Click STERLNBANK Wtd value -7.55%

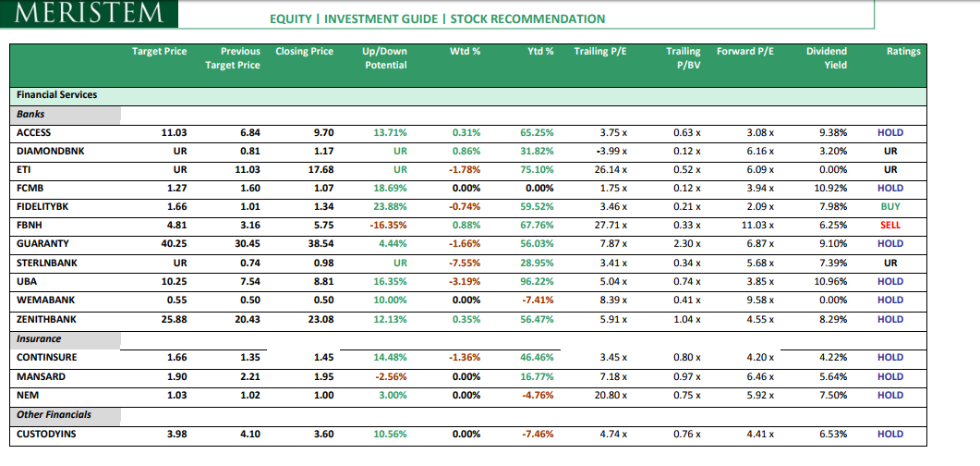pos(466,263)
